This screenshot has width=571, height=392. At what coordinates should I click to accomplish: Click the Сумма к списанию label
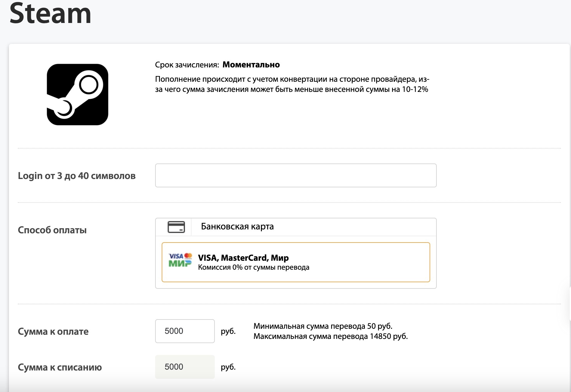(x=60, y=367)
